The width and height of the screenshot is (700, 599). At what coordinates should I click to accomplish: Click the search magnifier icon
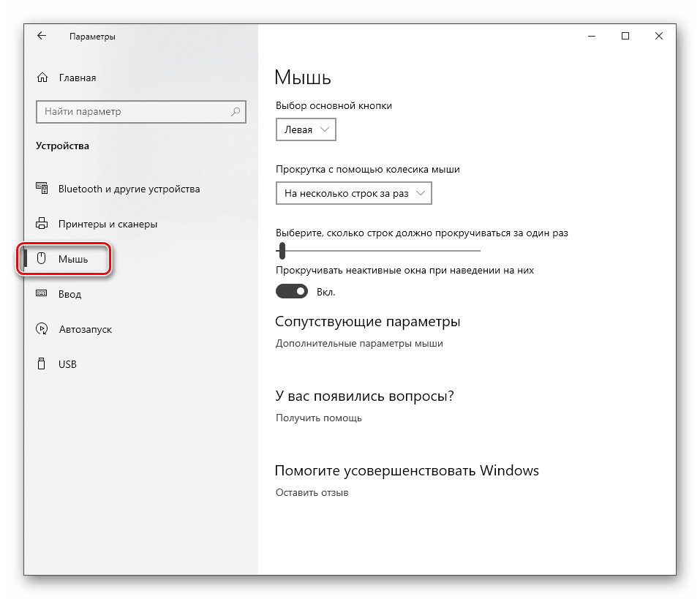[236, 112]
